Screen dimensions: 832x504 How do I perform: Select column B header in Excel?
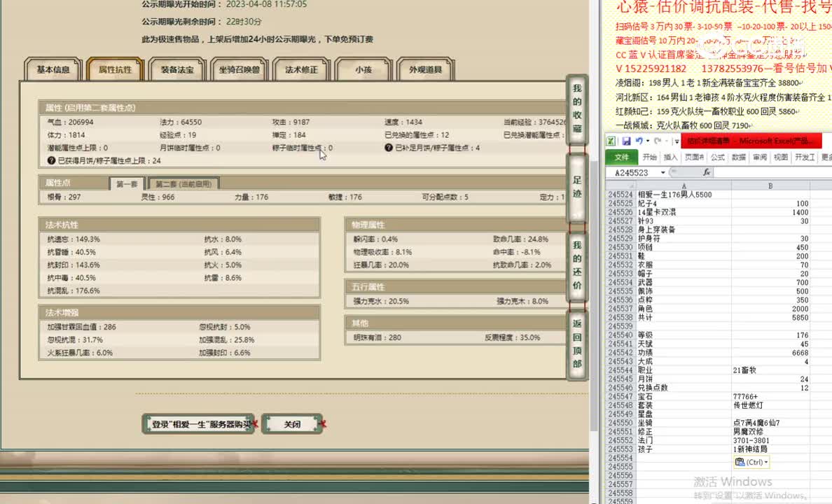click(x=770, y=185)
